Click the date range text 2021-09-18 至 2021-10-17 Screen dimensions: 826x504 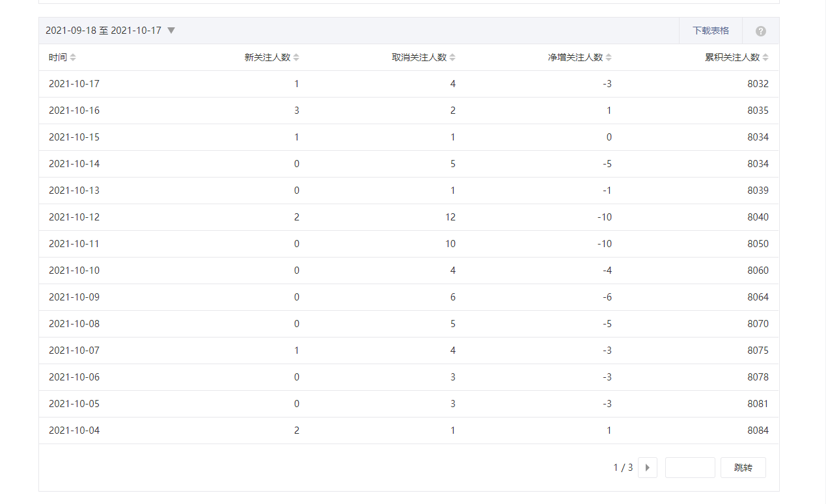coord(103,31)
